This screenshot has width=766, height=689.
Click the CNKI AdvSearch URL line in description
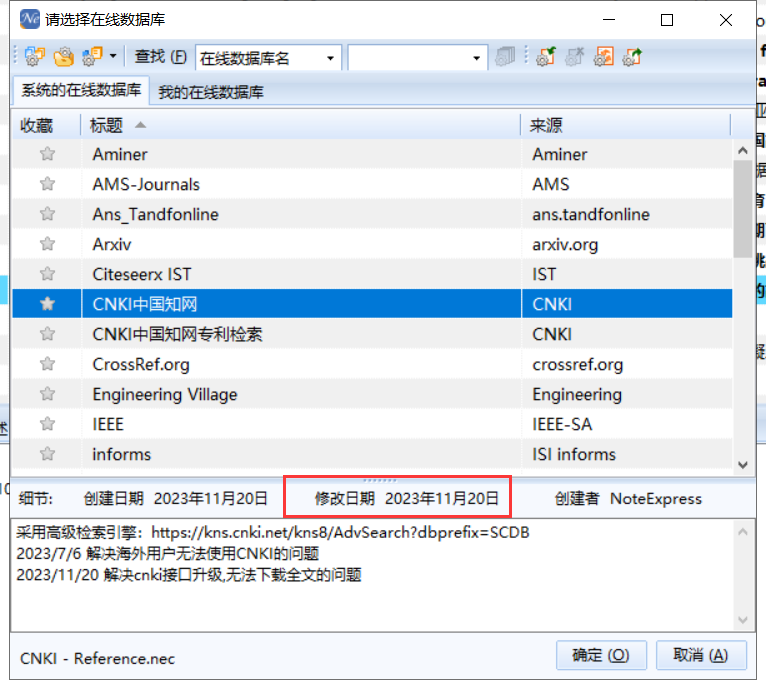(273, 532)
